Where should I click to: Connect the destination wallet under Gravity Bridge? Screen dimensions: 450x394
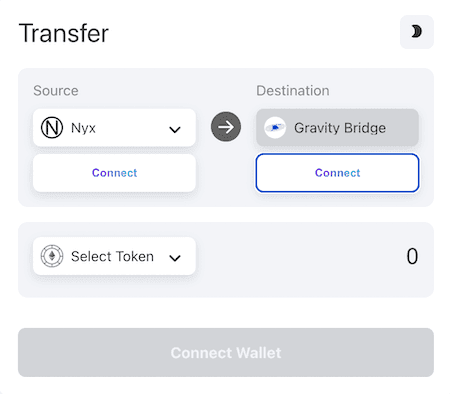click(337, 173)
